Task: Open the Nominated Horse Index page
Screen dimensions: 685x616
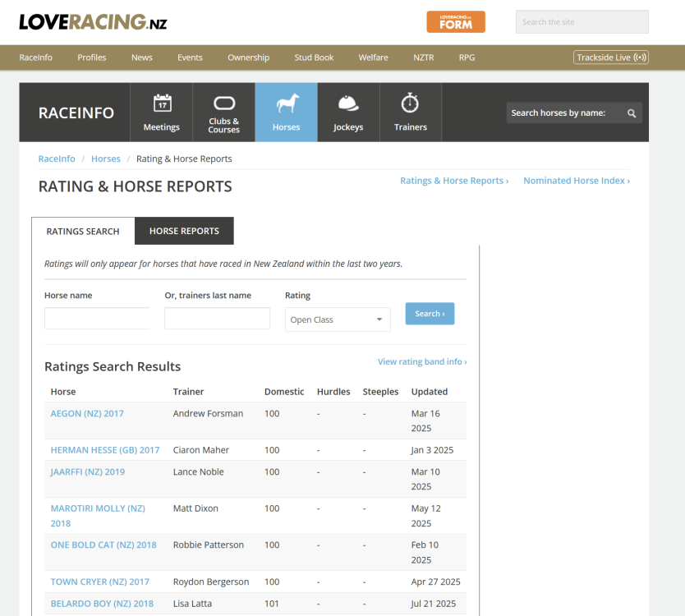Action: pyautogui.click(x=576, y=180)
